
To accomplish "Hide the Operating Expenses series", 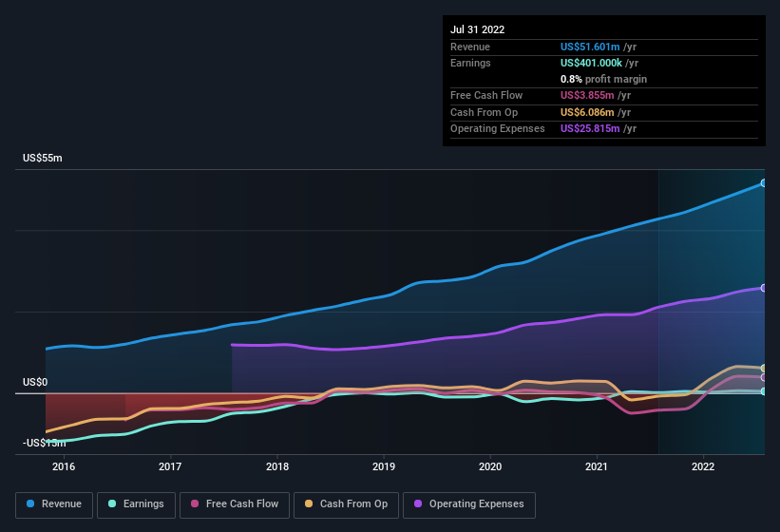I will (469, 504).
